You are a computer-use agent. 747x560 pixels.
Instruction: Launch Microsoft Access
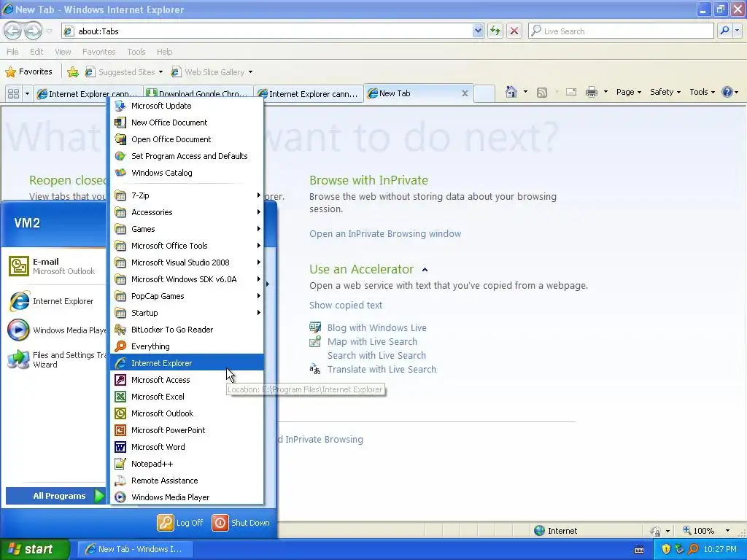[187, 379]
